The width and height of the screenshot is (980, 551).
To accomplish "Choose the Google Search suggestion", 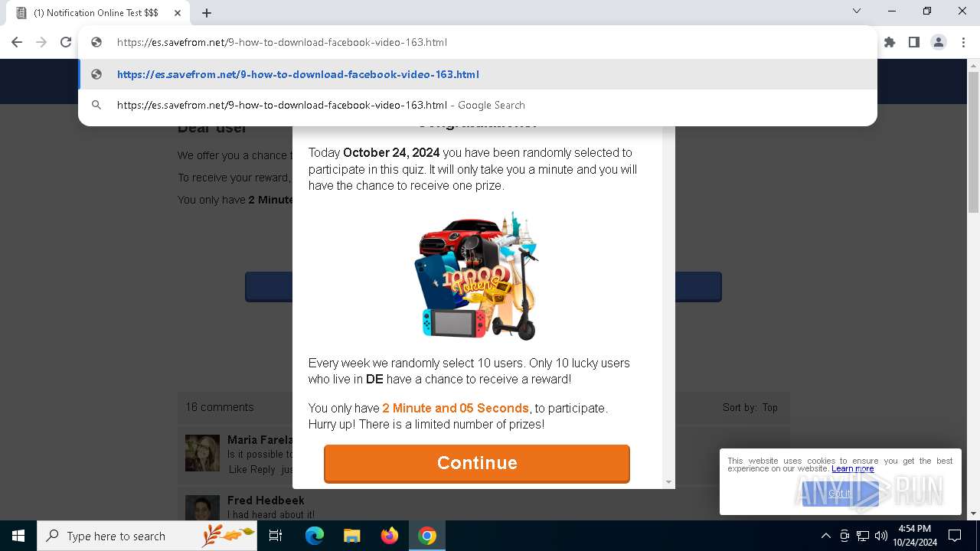I will coord(478,105).
